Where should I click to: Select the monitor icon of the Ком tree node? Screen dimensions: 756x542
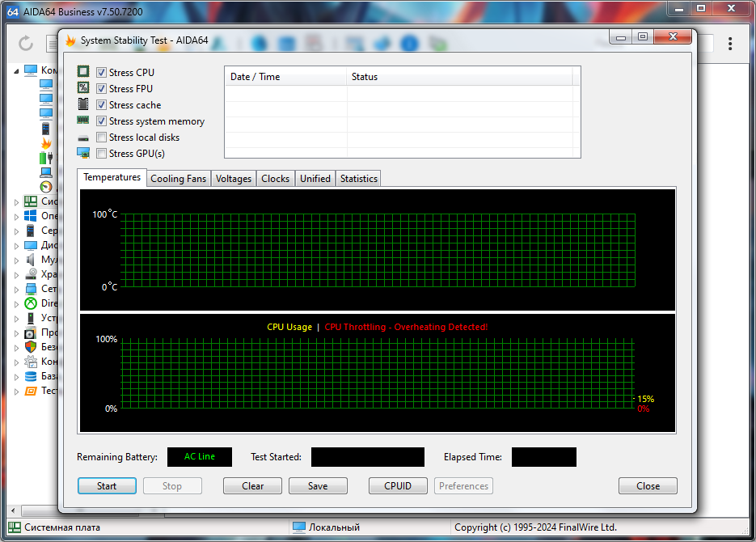(x=31, y=70)
